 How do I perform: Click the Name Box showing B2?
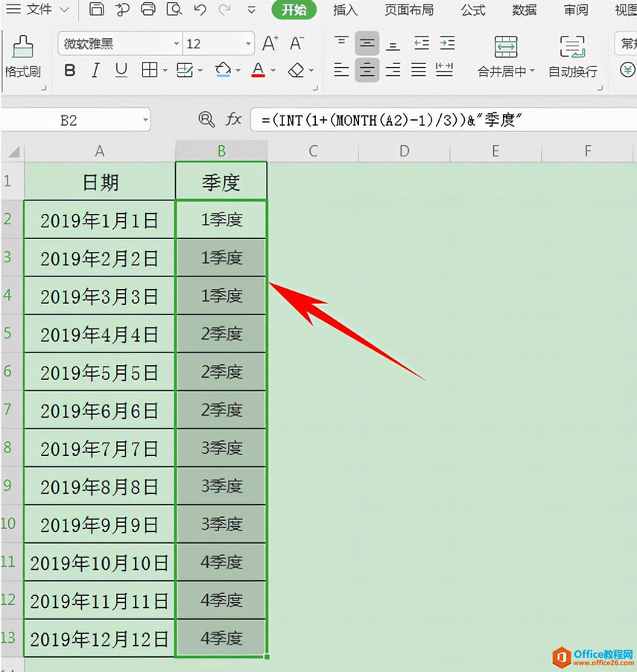71,121
